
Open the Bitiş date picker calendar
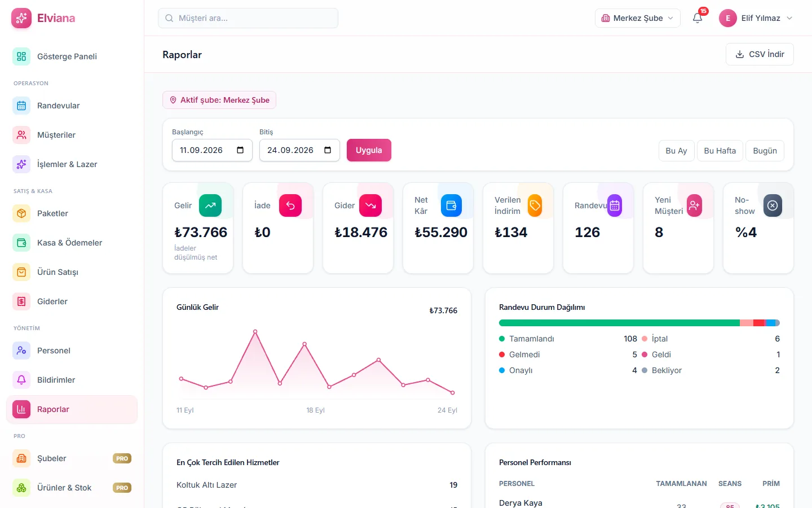pyautogui.click(x=328, y=150)
